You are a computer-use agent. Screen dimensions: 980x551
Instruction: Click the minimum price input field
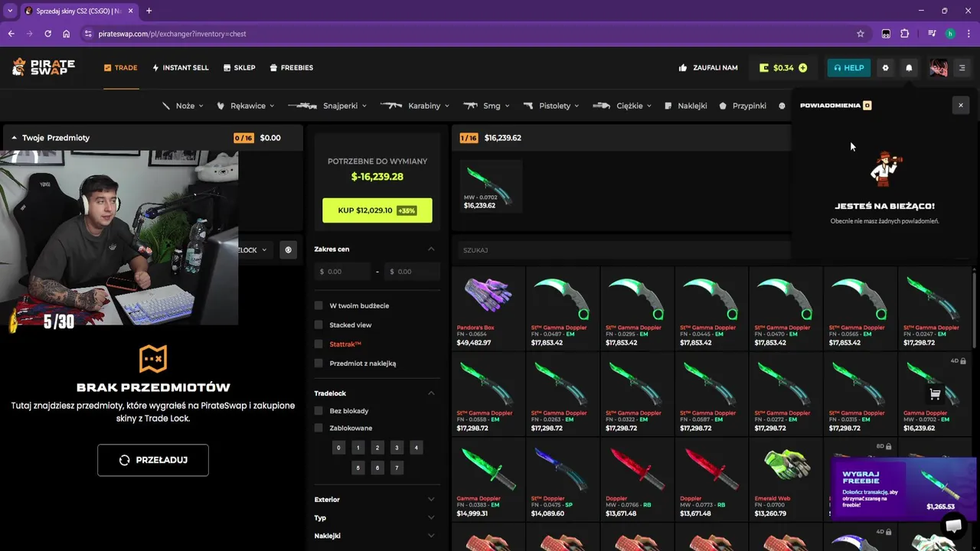point(342,272)
